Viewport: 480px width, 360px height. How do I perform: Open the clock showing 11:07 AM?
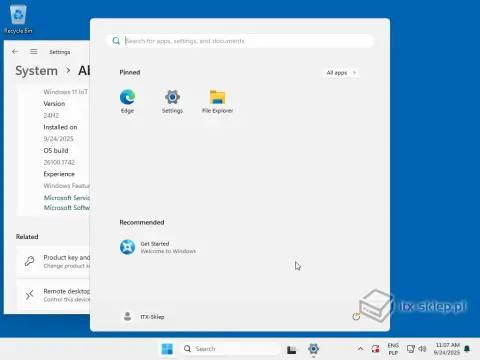point(447,349)
